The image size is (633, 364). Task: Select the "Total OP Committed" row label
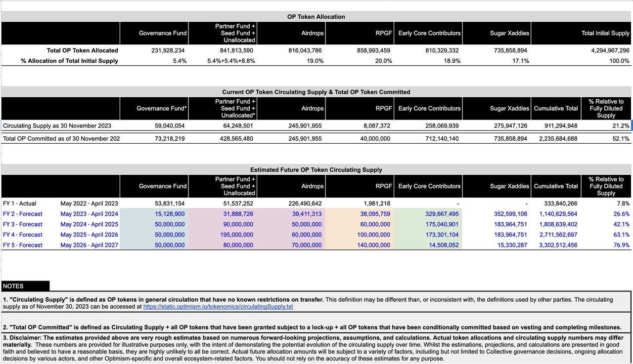pyautogui.click(x=61, y=139)
